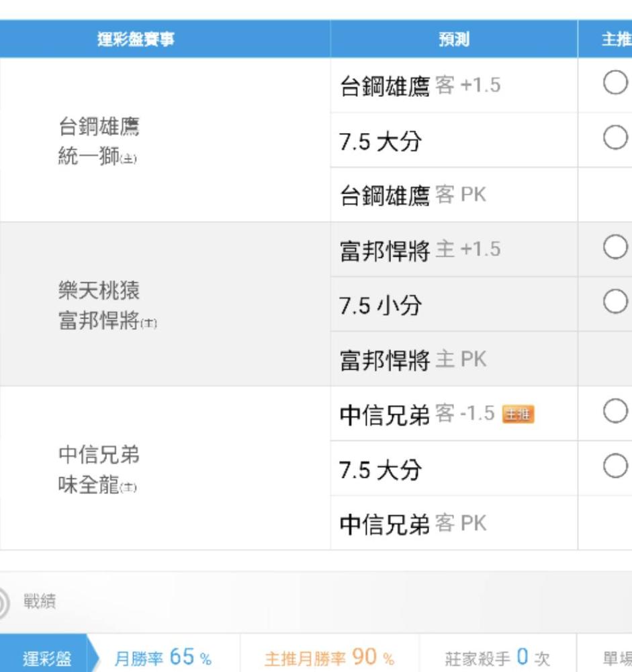This screenshot has height=672, width=632.
Task: Click the 運彩盤賽事 column header
Action: tap(136, 39)
